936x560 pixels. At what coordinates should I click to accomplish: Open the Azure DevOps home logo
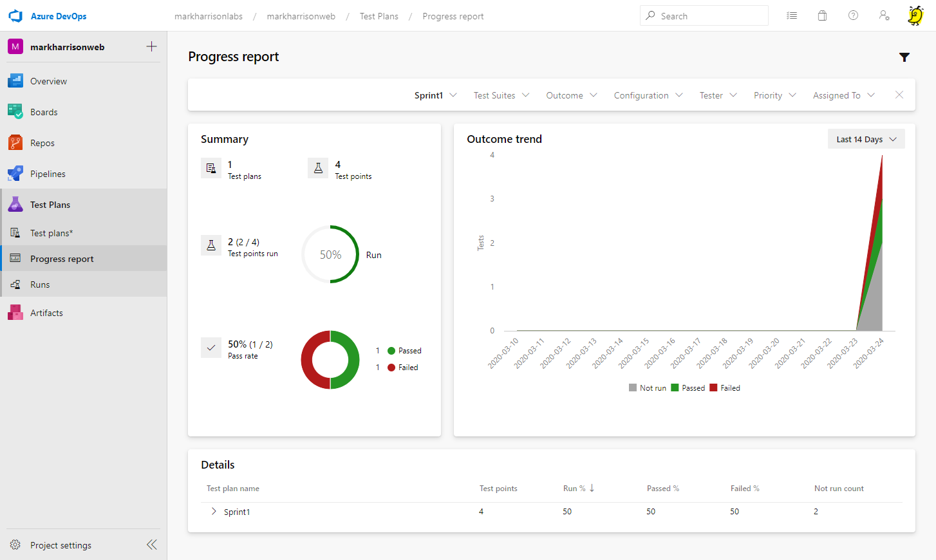15,16
